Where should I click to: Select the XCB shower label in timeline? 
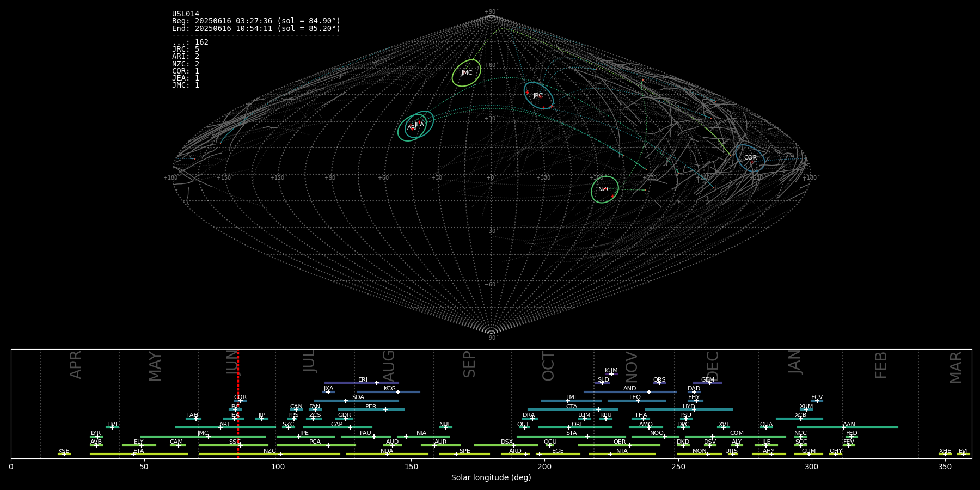click(800, 415)
